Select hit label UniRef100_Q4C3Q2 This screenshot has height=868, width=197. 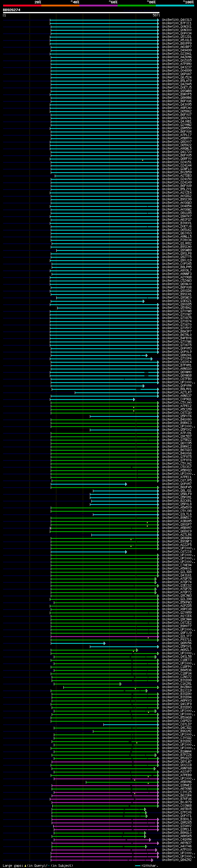[x=177, y=728]
